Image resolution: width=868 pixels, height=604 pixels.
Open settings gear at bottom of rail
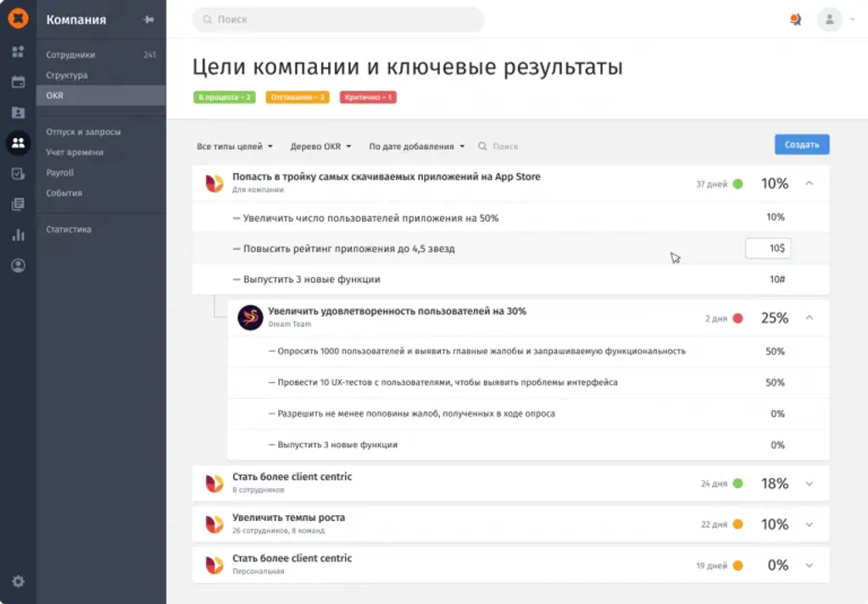pyautogui.click(x=18, y=581)
